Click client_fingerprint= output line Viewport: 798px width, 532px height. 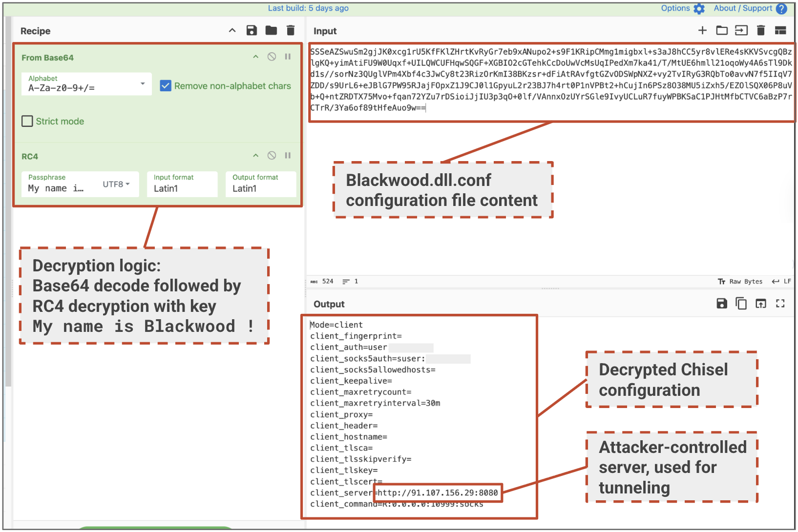[356, 336]
